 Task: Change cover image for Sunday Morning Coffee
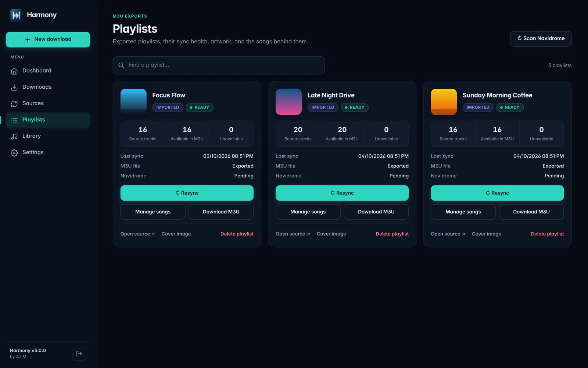pos(486,234)
